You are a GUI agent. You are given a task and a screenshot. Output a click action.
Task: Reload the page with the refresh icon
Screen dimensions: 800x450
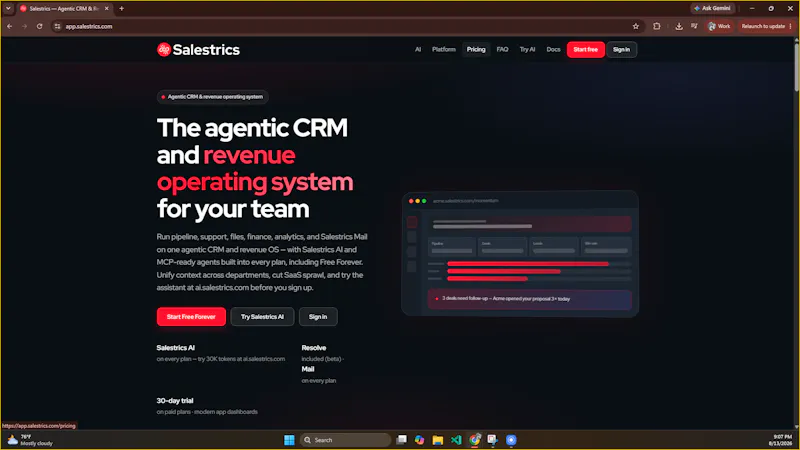click(39, 26)
